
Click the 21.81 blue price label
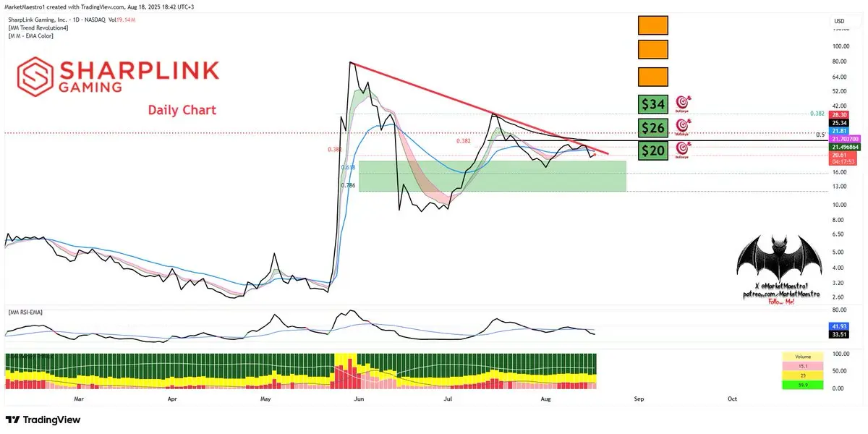coord(839,130)
